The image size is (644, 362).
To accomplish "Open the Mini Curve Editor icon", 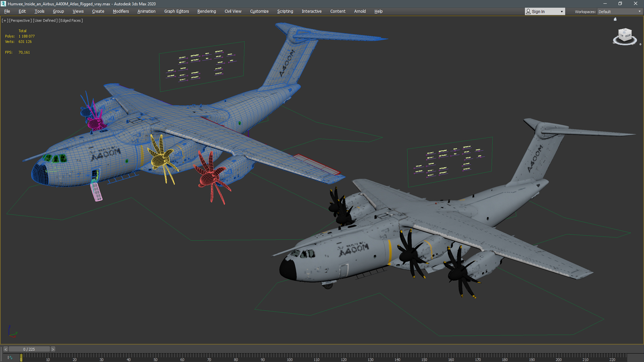I will click(10, 358).
